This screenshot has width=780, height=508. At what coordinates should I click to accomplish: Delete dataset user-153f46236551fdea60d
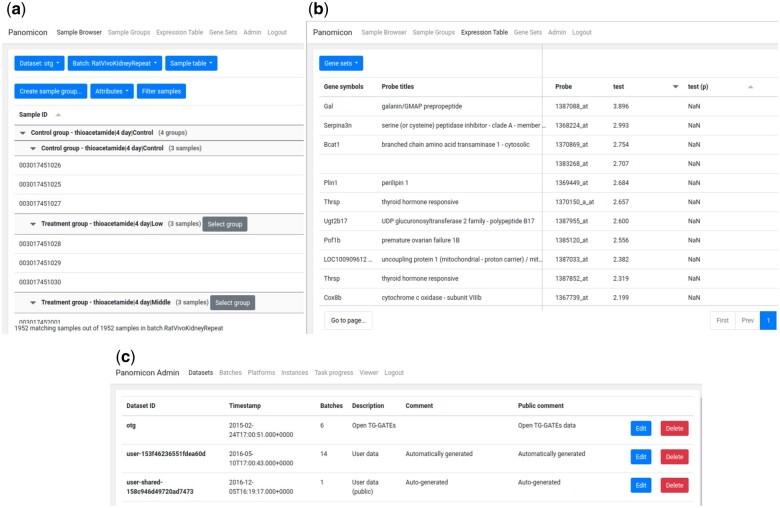point(675,457)
